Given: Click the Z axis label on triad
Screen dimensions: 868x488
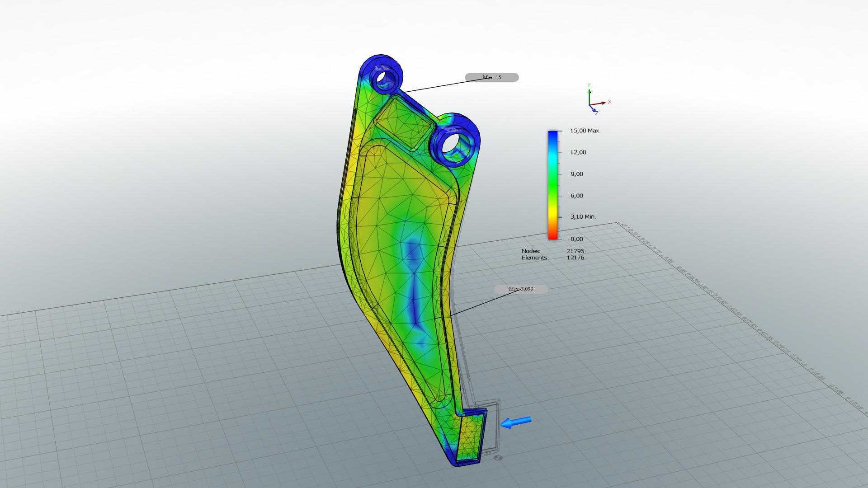Looking at the screenshot, I should pos(596,113).
